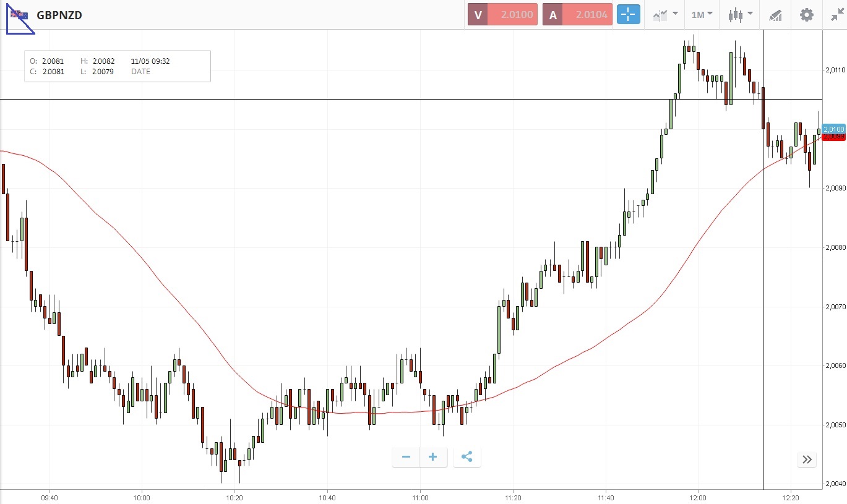Click the 11:00 time axis label
The image size is (847, 504).
420,497
